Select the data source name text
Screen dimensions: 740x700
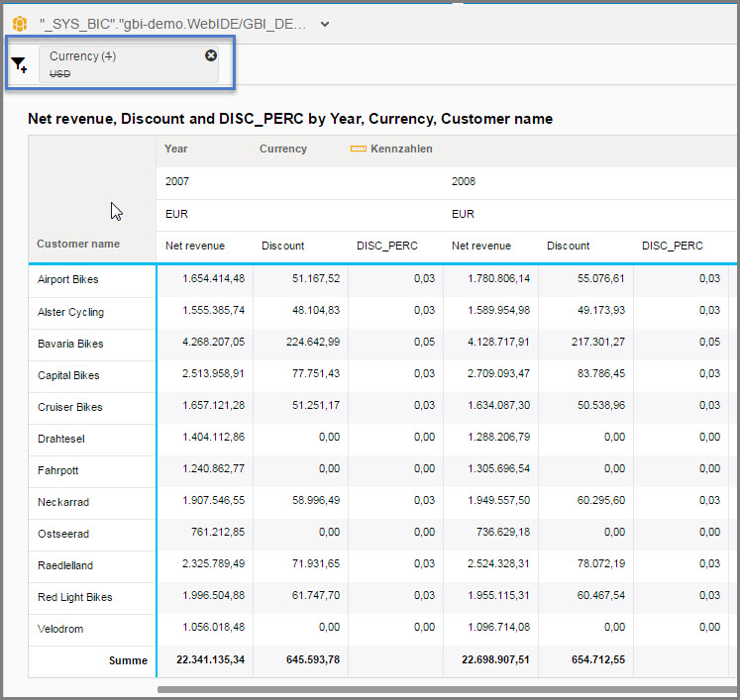(173, 24)
